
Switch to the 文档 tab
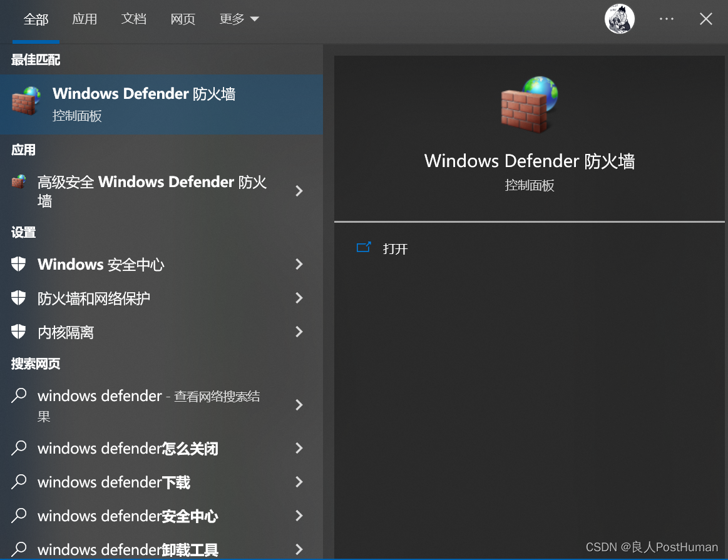coord(133,19)
